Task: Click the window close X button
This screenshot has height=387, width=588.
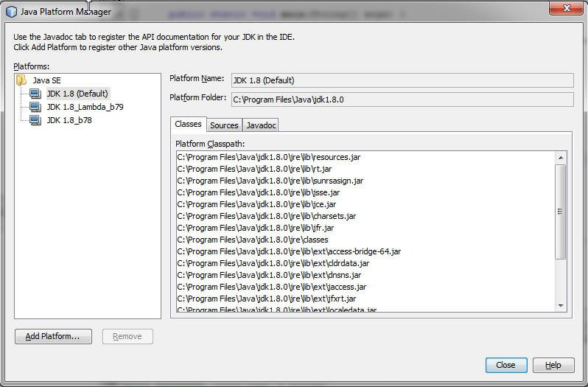Action: (x=566, y=8)
